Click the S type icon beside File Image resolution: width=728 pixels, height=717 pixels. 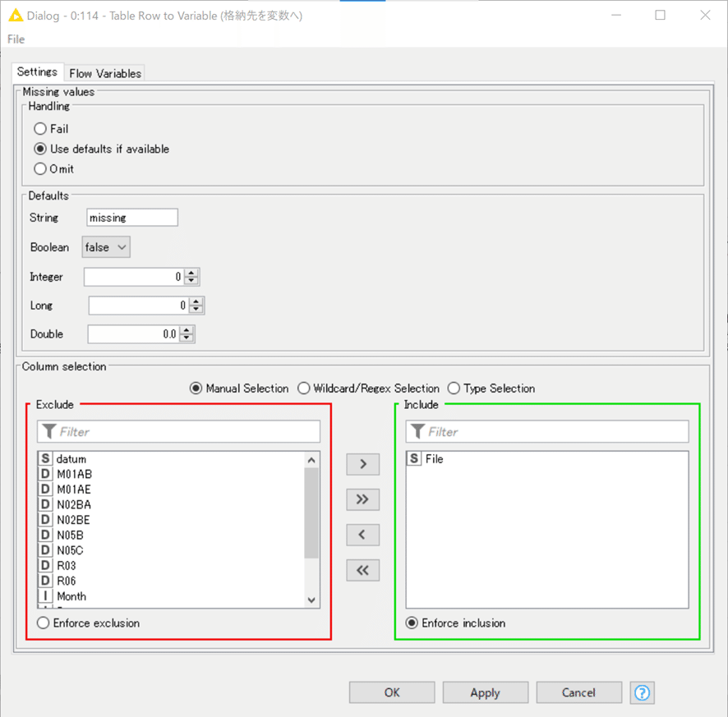pos(413,458)
